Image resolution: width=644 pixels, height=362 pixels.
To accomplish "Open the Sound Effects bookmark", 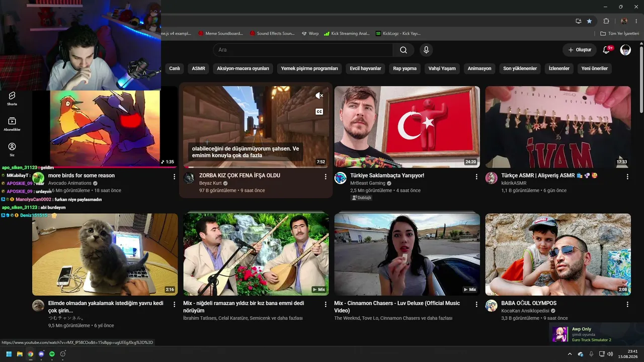I will tap(272, 34).
